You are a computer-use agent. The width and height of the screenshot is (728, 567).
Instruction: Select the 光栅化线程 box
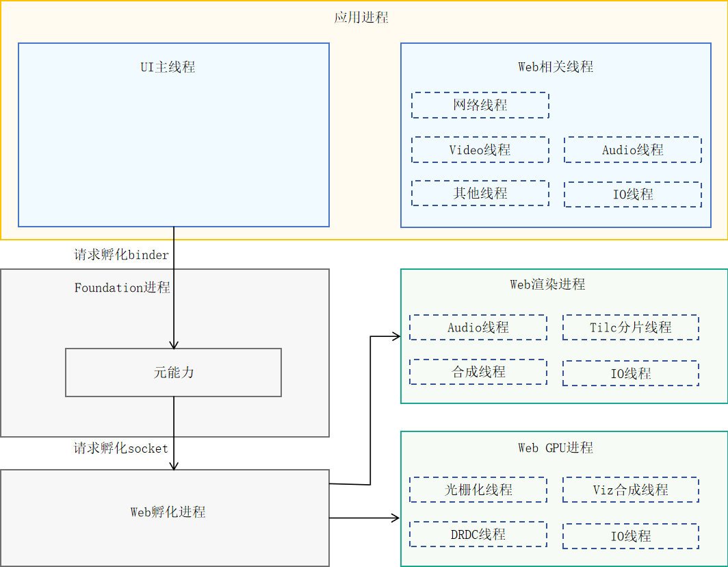[x=478, y=490]
